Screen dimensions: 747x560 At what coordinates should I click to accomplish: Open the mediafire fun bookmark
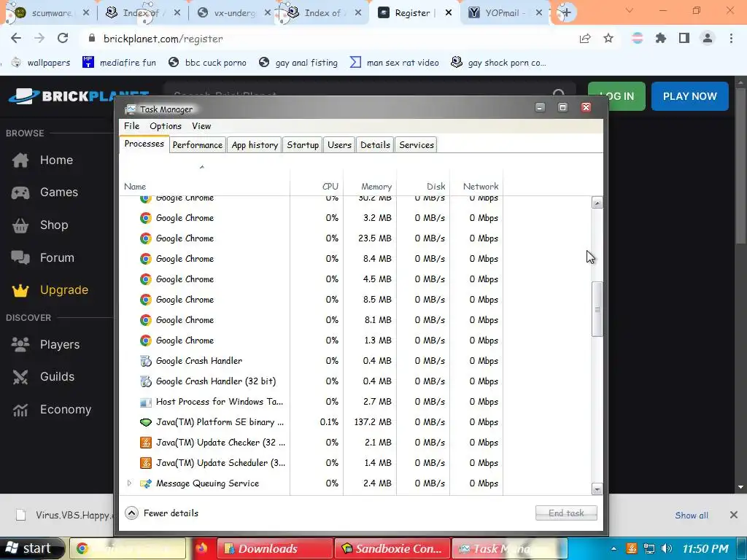tap(119, 63)
